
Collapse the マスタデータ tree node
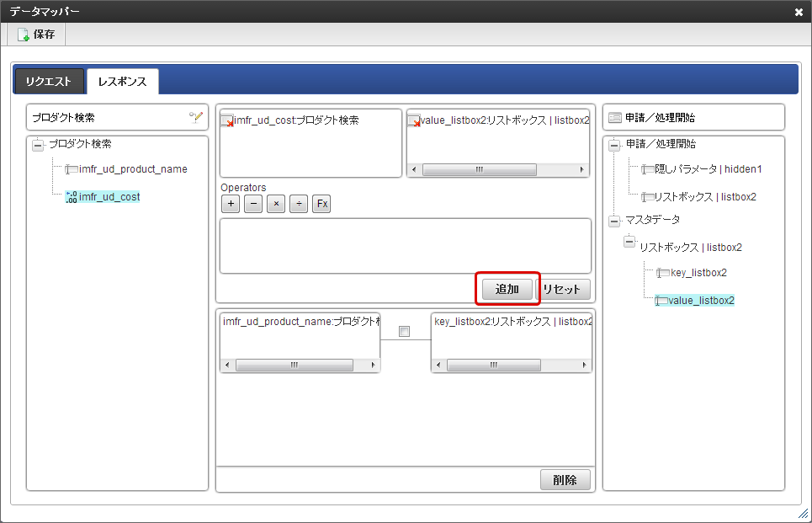pyautogui.click(x=614, y=221)
